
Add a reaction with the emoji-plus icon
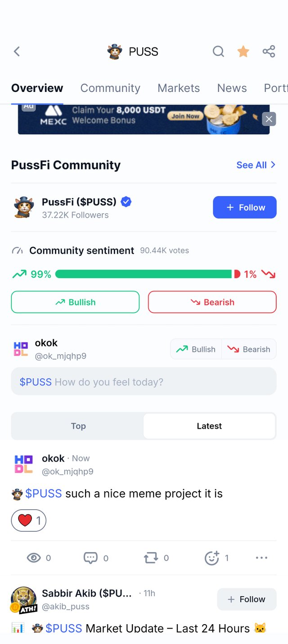(x=211, y=558)
